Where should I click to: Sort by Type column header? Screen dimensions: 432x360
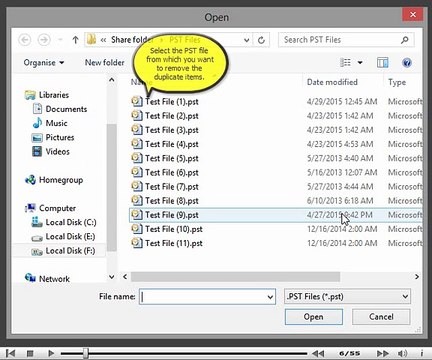(x=397, y=82)
